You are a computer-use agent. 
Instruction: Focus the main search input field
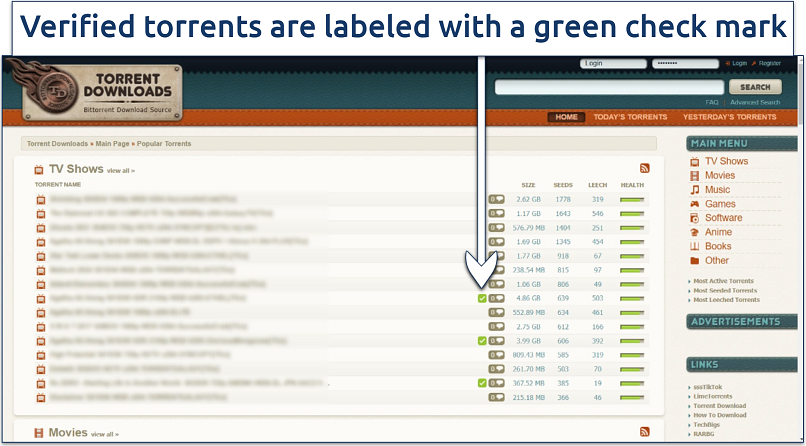coord(609,87)
